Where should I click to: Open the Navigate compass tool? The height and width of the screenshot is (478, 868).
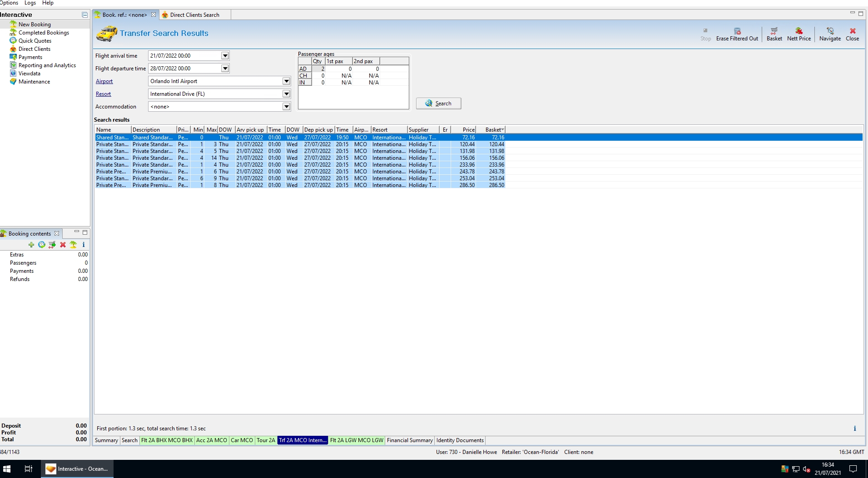click(x=830, y=34)
